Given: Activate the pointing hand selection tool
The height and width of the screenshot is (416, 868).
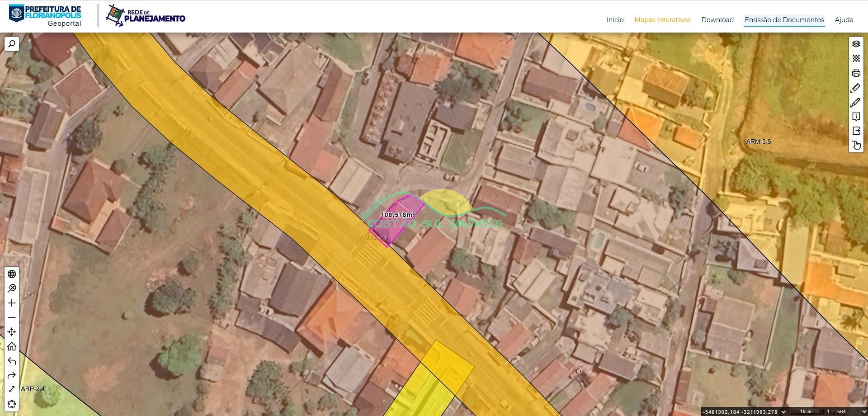Looking at the screenshot, I should [856, 145].
